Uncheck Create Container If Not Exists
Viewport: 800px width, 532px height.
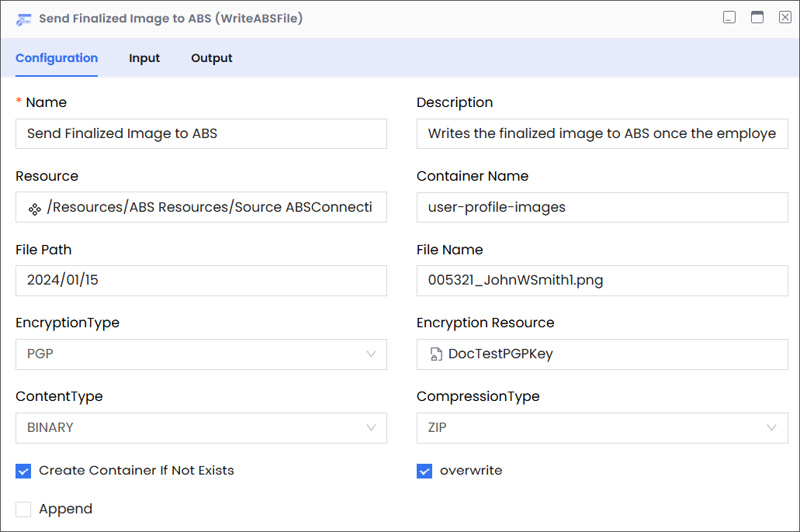(23, 471)
